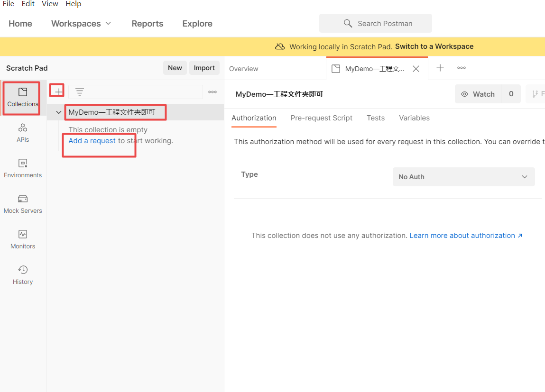This screenshot has height=392, width=545.
Task: Open the Edit menu
Action: click(x=28, y=4)
